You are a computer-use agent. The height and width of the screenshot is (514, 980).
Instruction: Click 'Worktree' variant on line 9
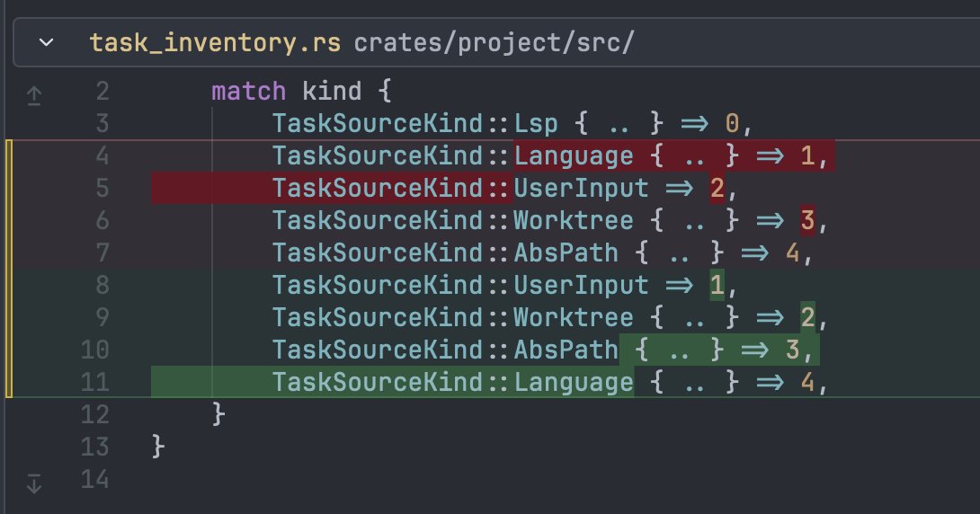click(574, 317)
